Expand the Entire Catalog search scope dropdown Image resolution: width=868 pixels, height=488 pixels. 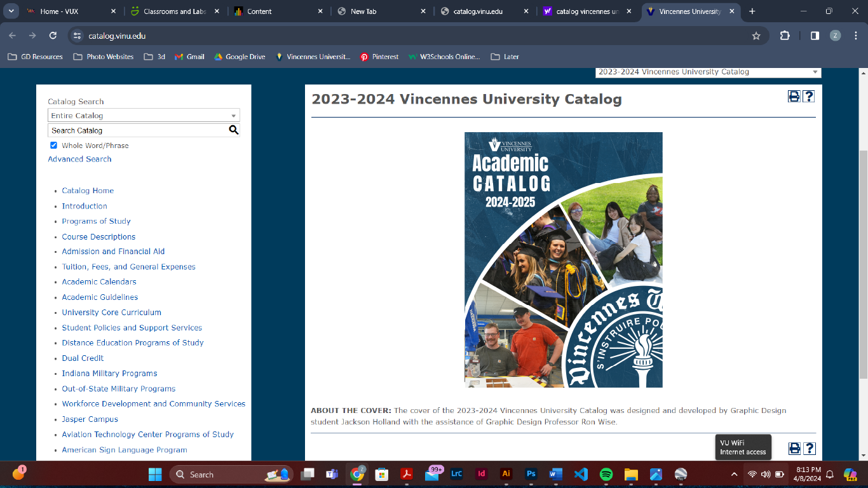144,116
